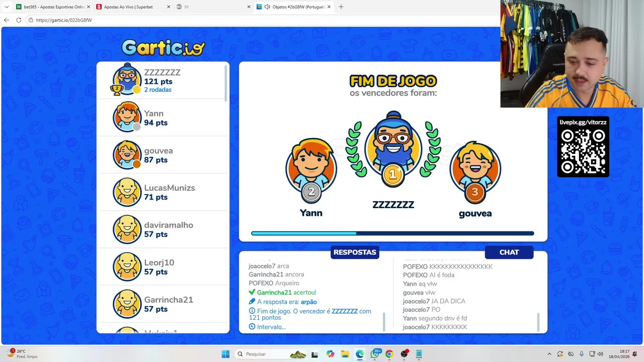
Task: Click the chat panel scrollbar
Action: tap(538, 322)
